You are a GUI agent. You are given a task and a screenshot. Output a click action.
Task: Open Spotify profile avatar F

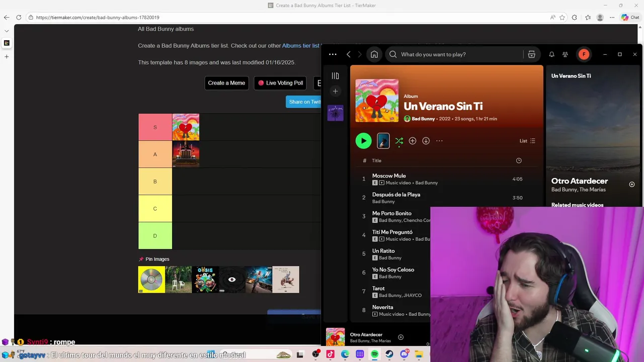pyautogui.click(x=584, y=54)
